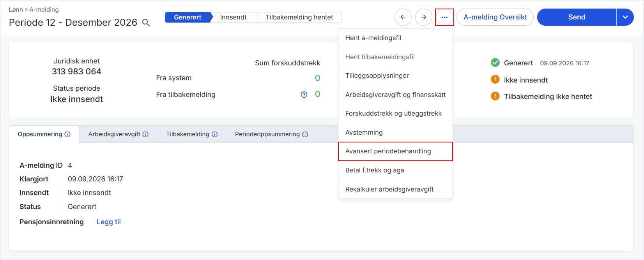Click the Lønn breadcrumb link
644x260 pixels.
point(16,9)
